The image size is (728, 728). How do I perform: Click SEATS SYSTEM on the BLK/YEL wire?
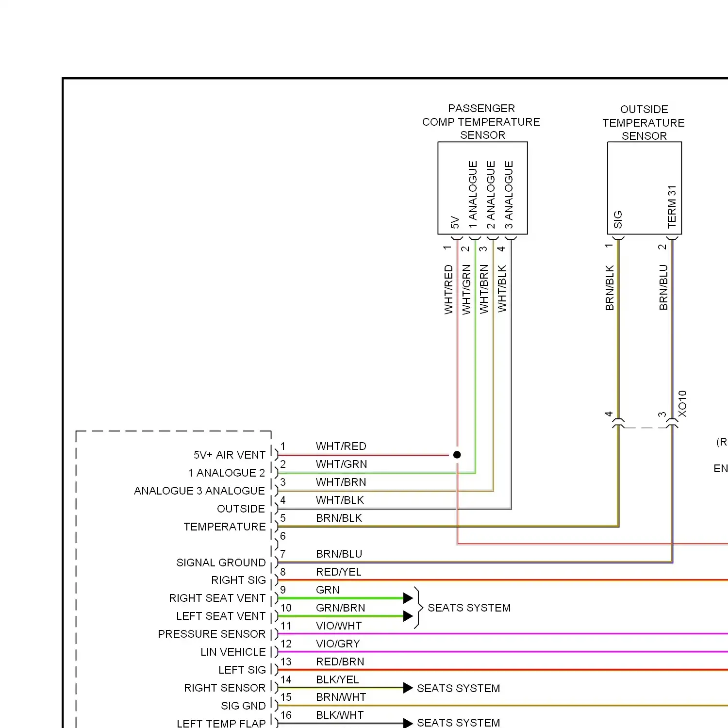click(458, 688)
